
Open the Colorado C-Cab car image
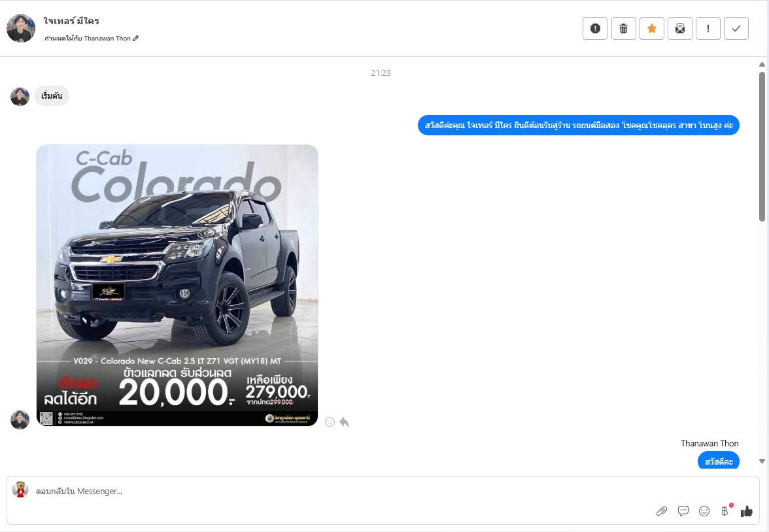[x=177, y=286]
